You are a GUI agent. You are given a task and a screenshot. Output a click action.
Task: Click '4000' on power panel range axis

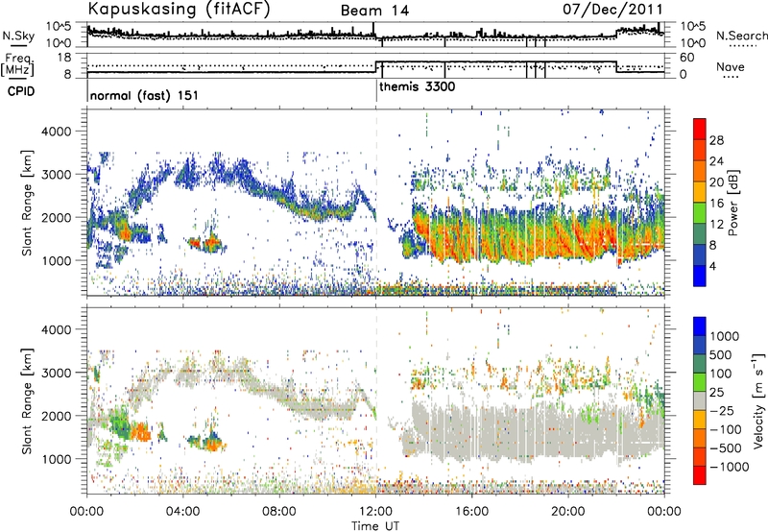(x=56, y=132)
